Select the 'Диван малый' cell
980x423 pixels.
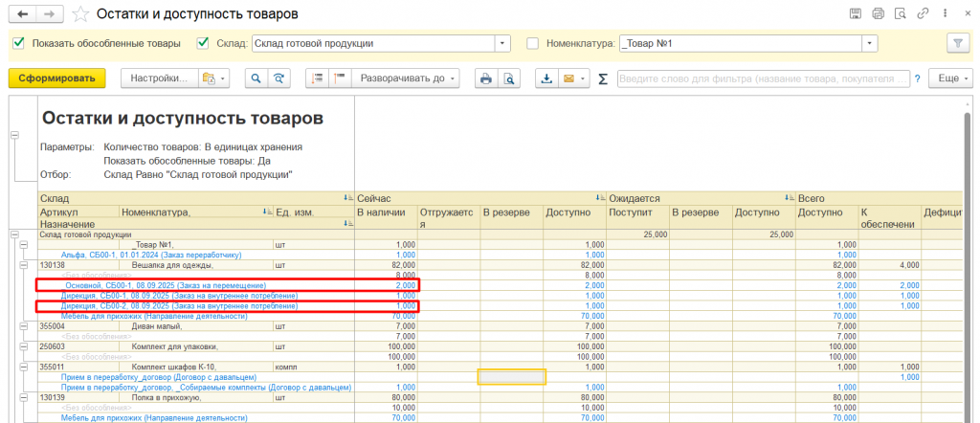[195, 326]
